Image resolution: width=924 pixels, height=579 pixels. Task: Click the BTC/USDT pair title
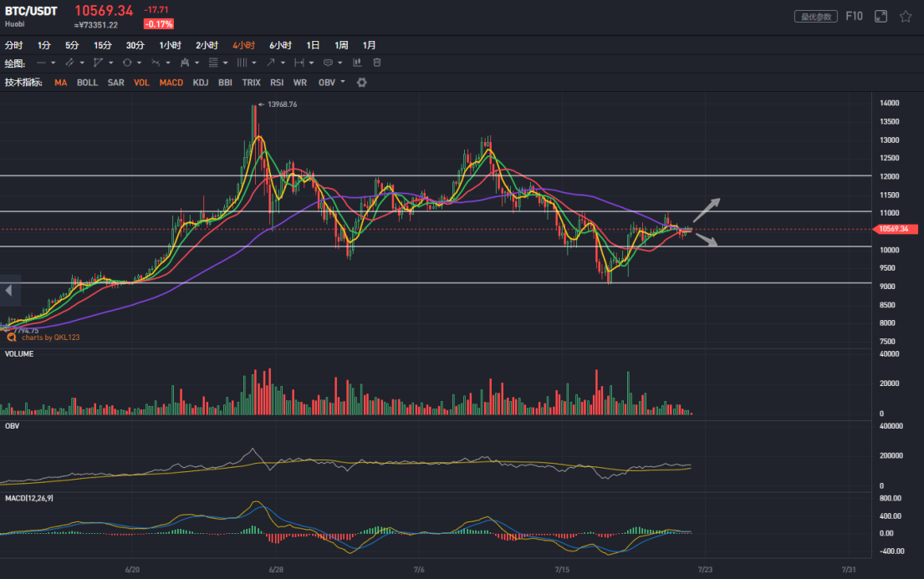click(x=31, y=11)
